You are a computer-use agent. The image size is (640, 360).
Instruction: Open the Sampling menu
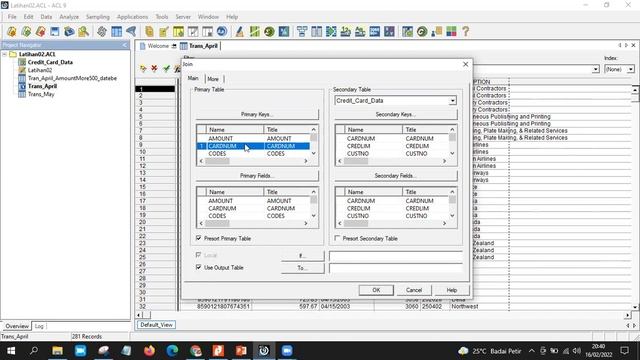click(x=98, y=17)
